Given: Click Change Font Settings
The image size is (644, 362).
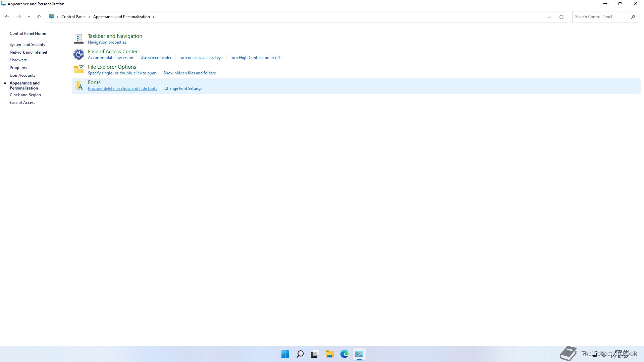Looking at the screenshot, I should click(183, 88).
